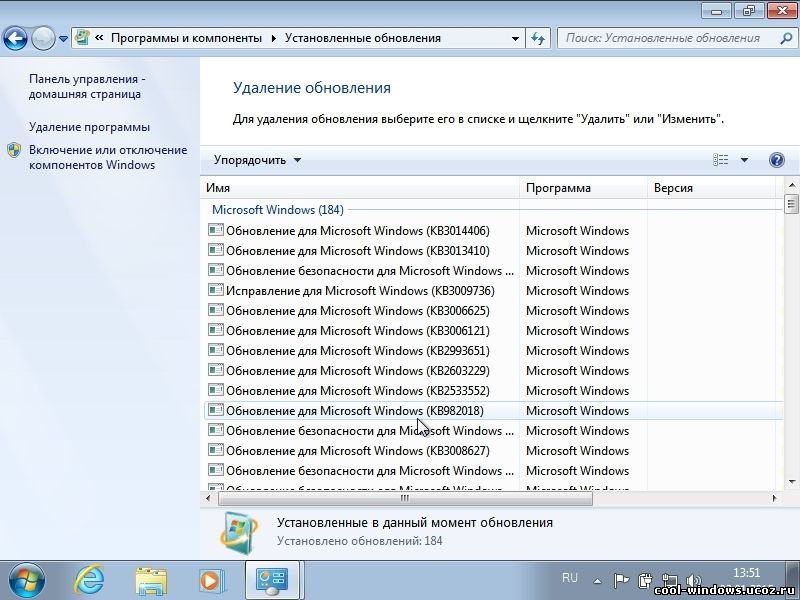
Task: Click Microsoft Windows program cell in KB3006121 row
Action: click(x=578, y=331)
